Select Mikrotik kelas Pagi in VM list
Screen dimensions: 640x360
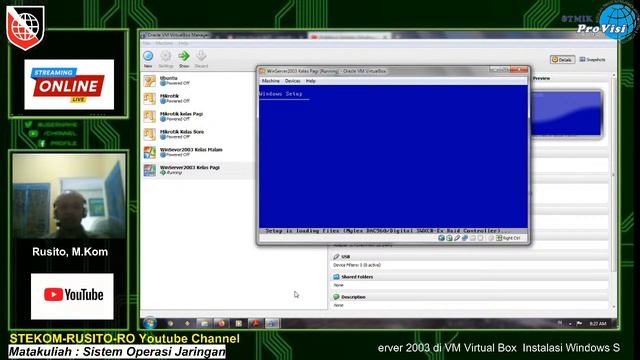coord(198,116)
